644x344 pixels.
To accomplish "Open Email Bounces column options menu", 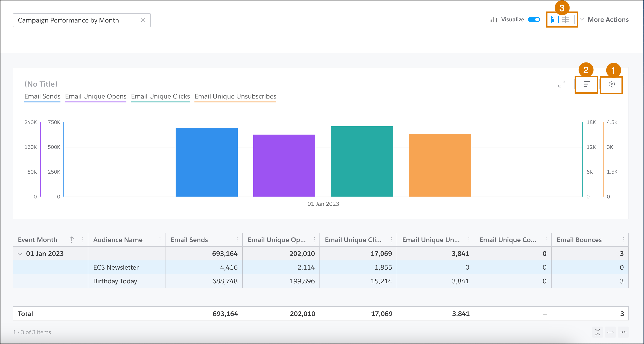I will [x=623, y=240].
